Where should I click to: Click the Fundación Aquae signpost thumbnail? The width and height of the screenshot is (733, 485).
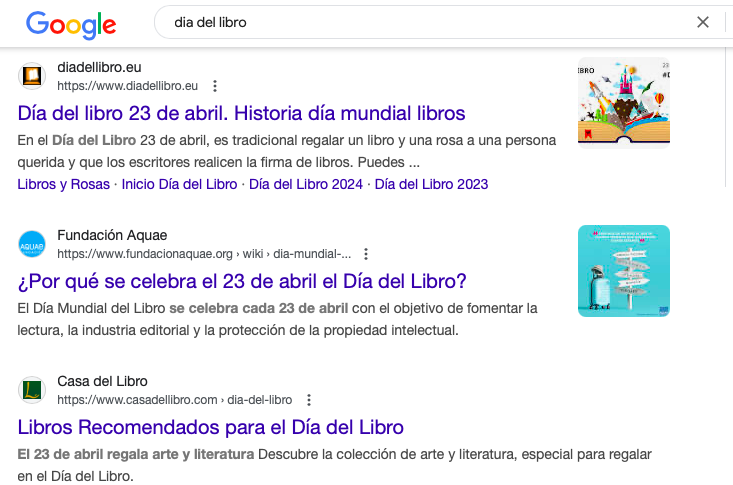click(x=624, y=271)
